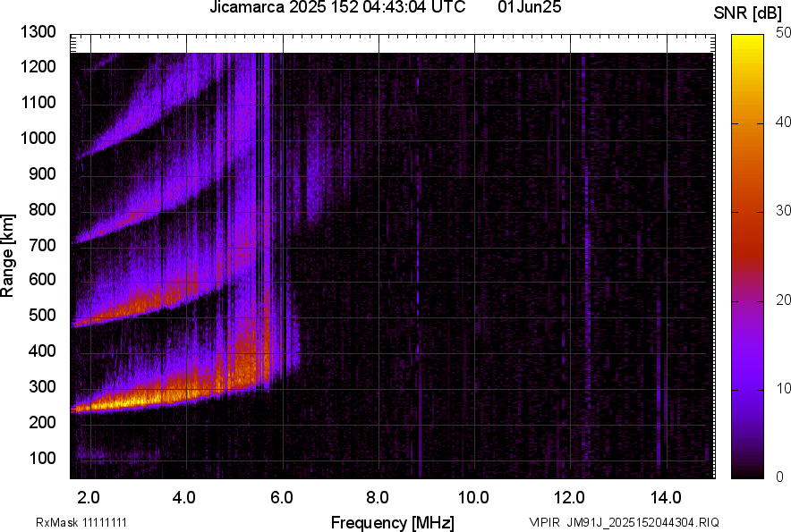Click the y-axis tick '500'
This screenshot has width=791, height=532.
42,315
